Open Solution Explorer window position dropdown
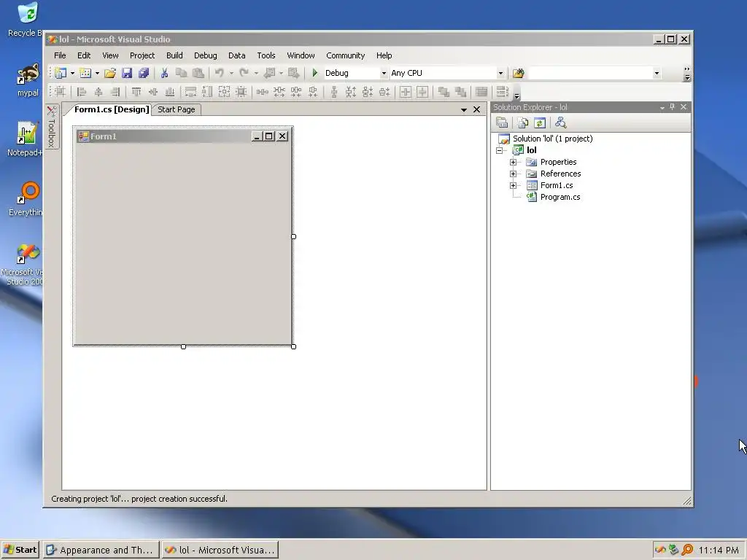The image size is (747, 560). [x=662, y=107]
